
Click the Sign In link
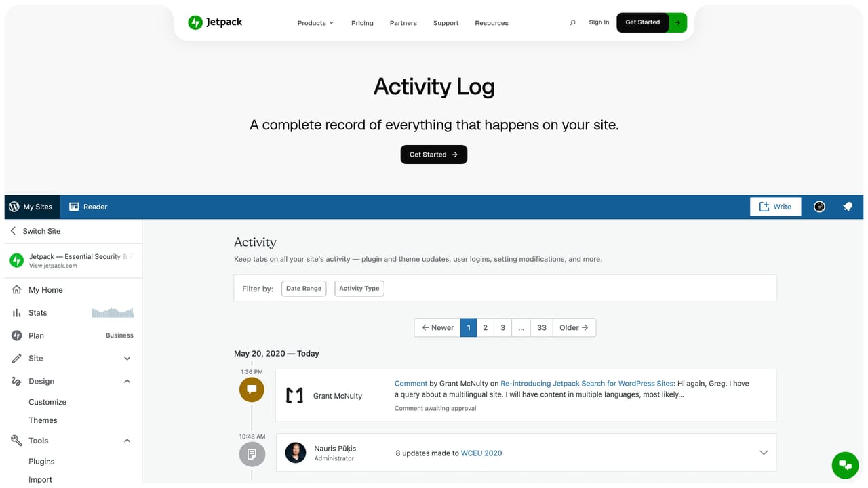click(599, 22)
